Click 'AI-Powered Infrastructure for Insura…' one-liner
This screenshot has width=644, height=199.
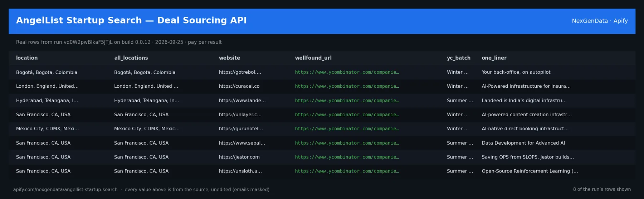pyautogui.click(x=526, y=86)
